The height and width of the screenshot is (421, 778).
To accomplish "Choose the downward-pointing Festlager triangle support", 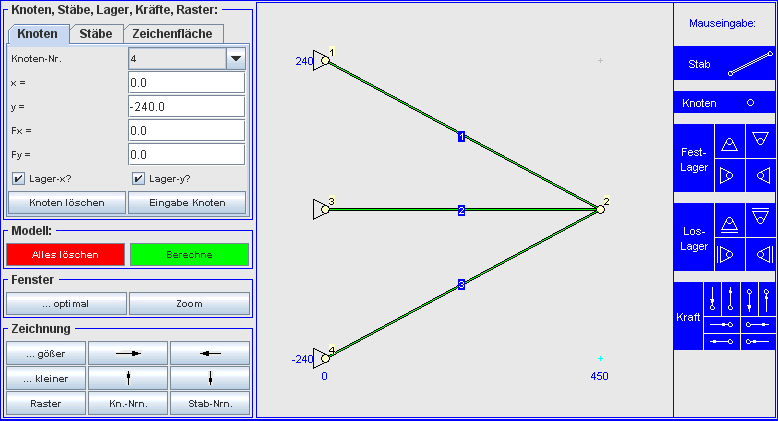I will coord(761,142).
